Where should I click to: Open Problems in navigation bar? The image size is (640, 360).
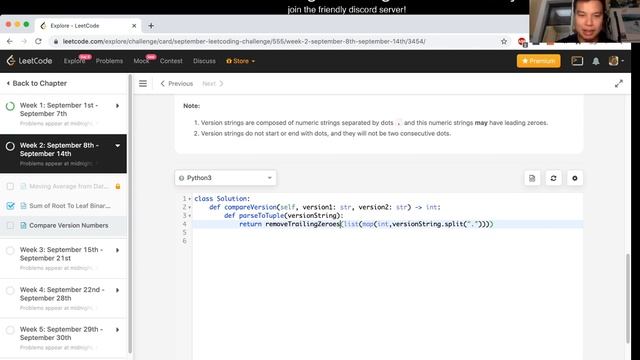tap(109, 61)
